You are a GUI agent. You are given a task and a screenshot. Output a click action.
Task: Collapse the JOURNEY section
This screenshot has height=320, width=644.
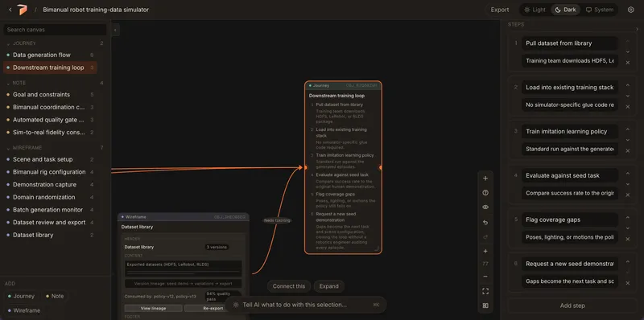coord(8,43)
